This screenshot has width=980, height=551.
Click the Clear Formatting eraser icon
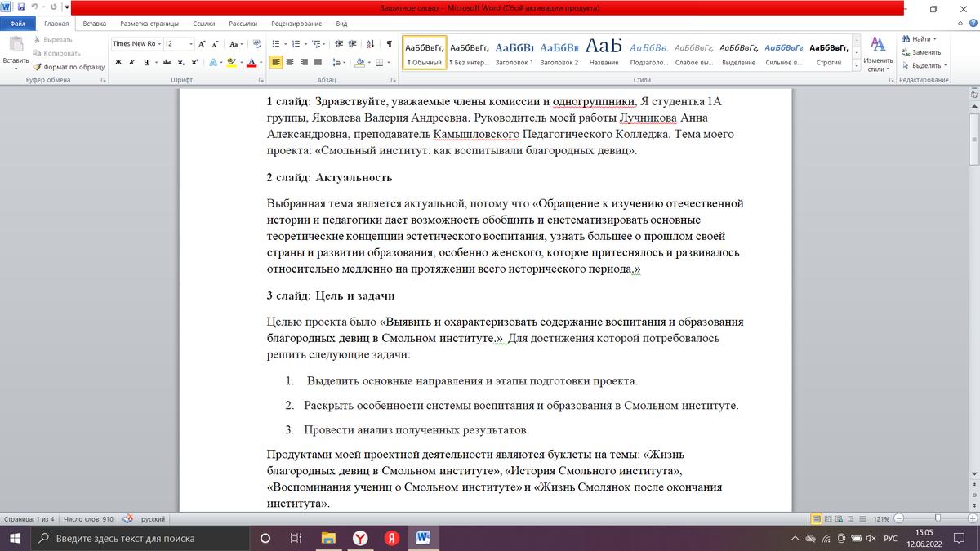pos(257,44)
